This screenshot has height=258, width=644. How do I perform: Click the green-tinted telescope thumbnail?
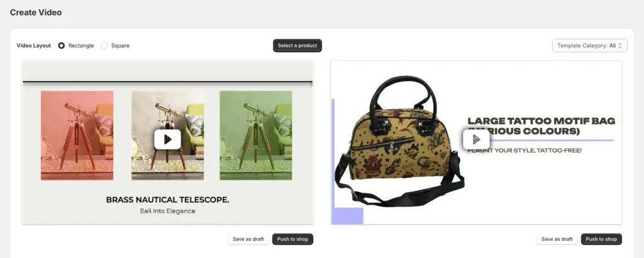click(x=256, y=136)
